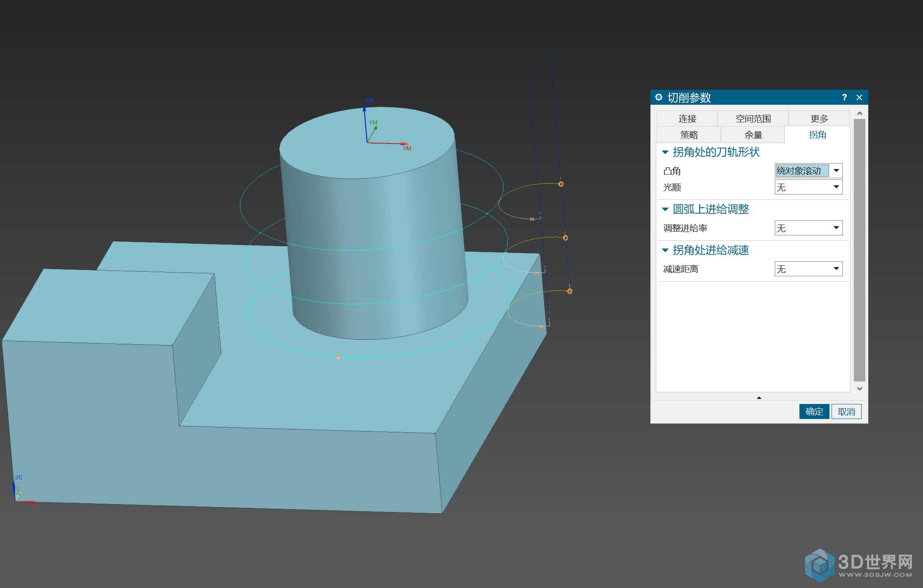Click the XM axis label on the model
The width and height of the screenshot is (923, 588).
[x=407, y=148]
